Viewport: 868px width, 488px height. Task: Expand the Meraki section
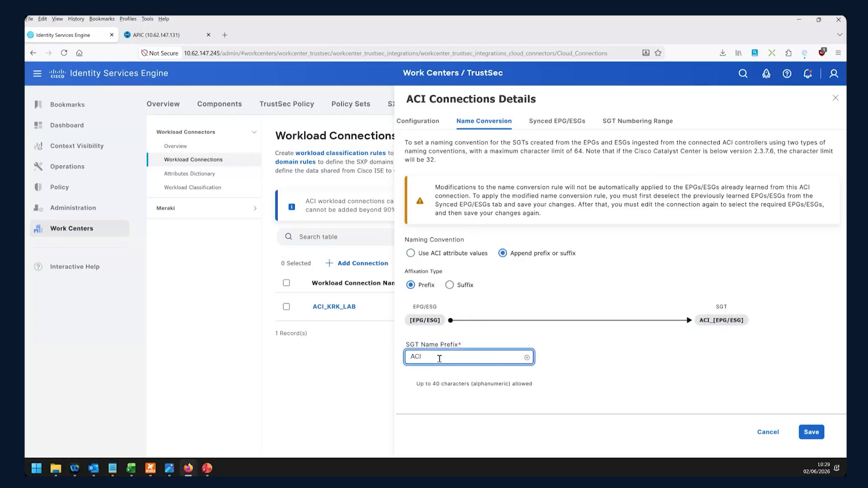pyautogui.click(x=255, y=208)
